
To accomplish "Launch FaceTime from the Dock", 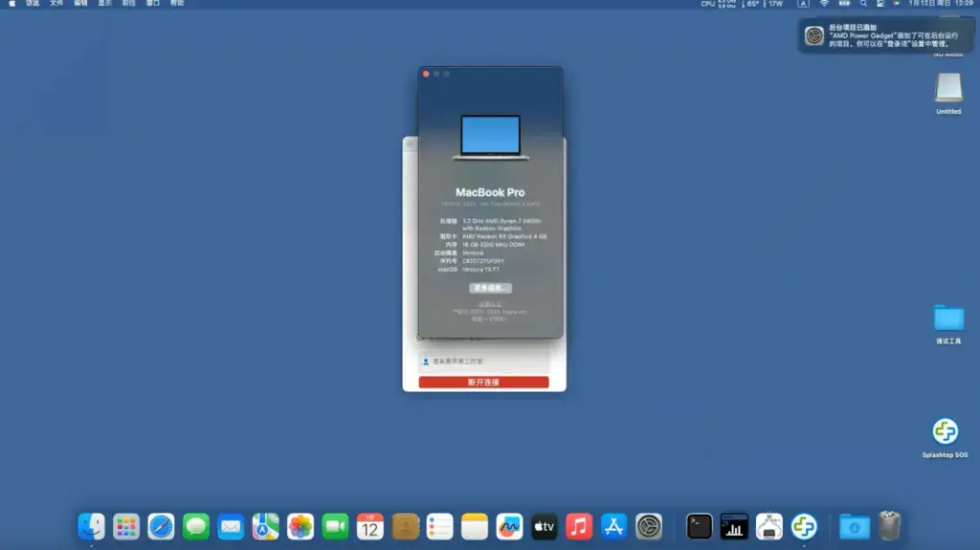I will point(335,526).
